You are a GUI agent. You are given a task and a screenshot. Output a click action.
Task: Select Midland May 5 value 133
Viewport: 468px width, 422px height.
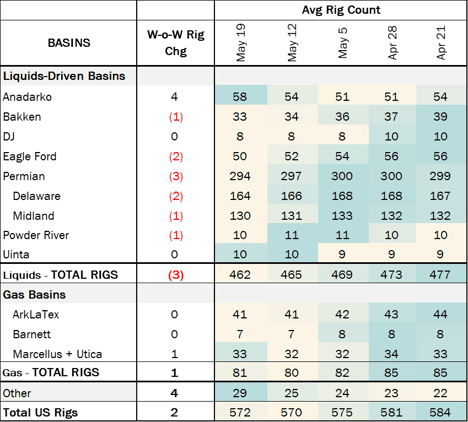pyautogui.click(x=342, y=216)
